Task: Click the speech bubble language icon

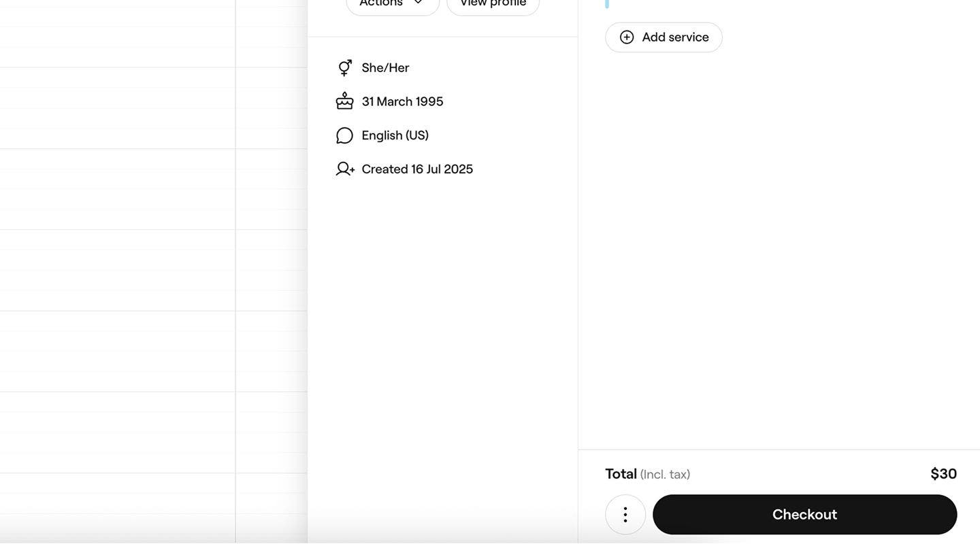Action: point(345,135)
